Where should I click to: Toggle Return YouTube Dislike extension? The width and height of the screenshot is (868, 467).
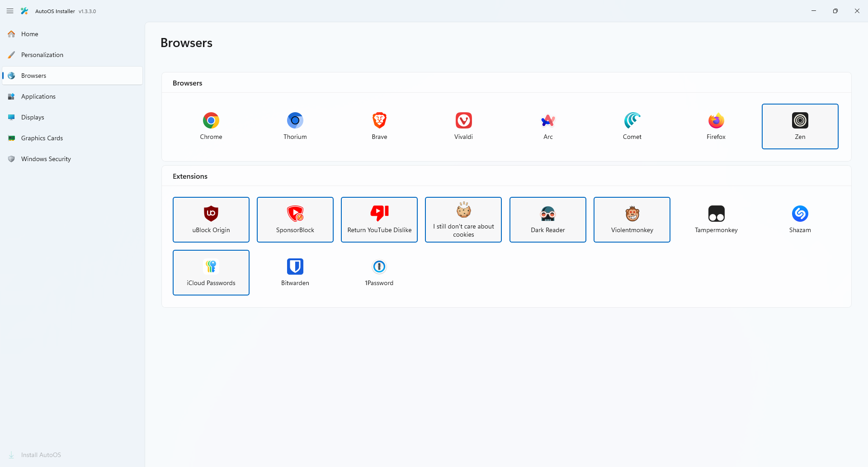pyautogui.click(x=379, y=219)
